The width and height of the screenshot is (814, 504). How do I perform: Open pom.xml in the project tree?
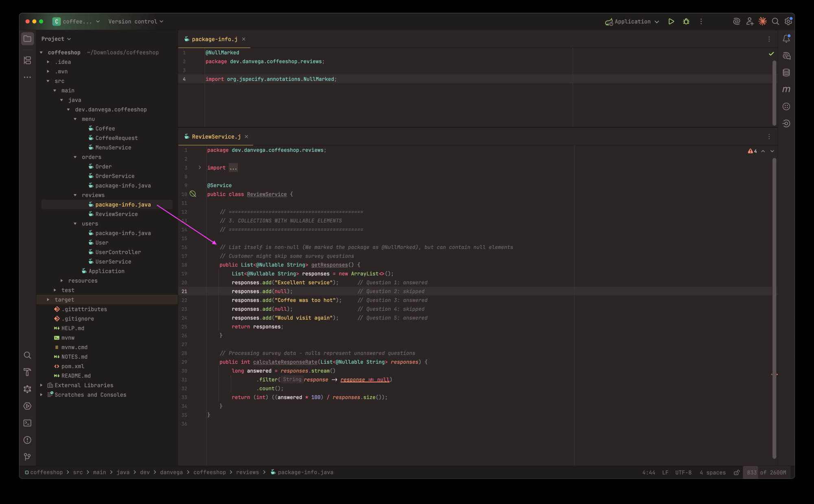(x=73, y=366)
